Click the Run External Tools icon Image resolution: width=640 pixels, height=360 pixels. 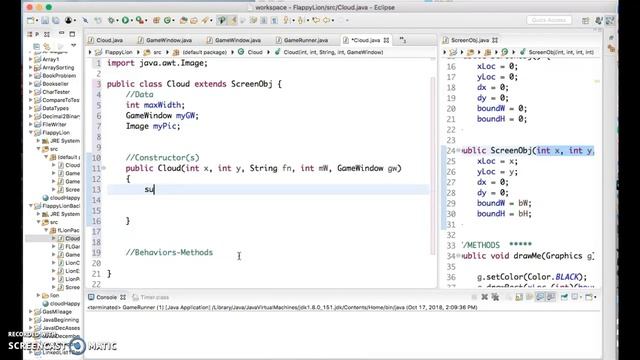click(x=140, y=20)
